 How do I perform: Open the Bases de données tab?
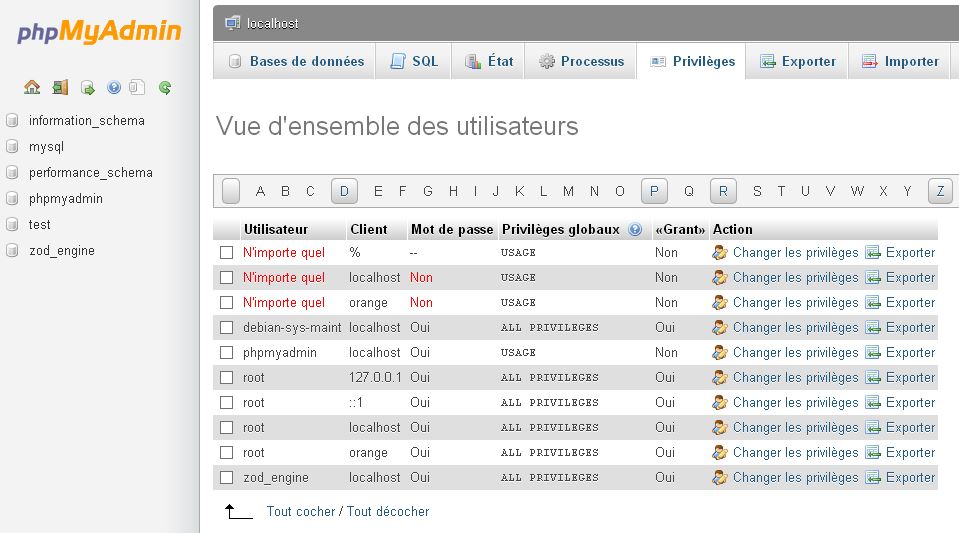click(x=295, y=61)
